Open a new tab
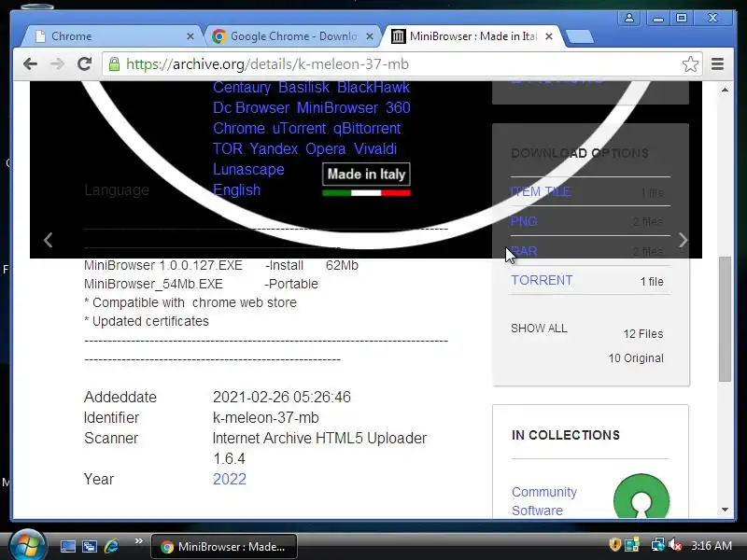This screenshot has height=560, width=747. coord(580,36)
